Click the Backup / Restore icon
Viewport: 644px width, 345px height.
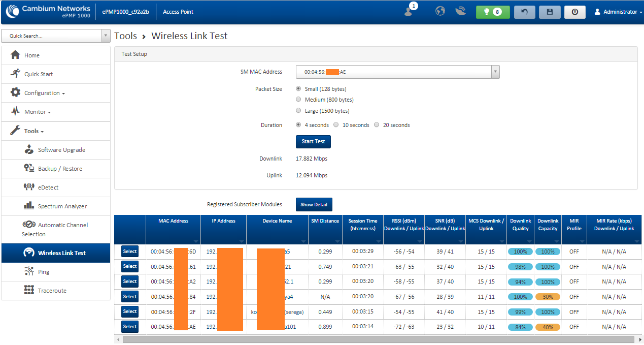click(29, 168)
